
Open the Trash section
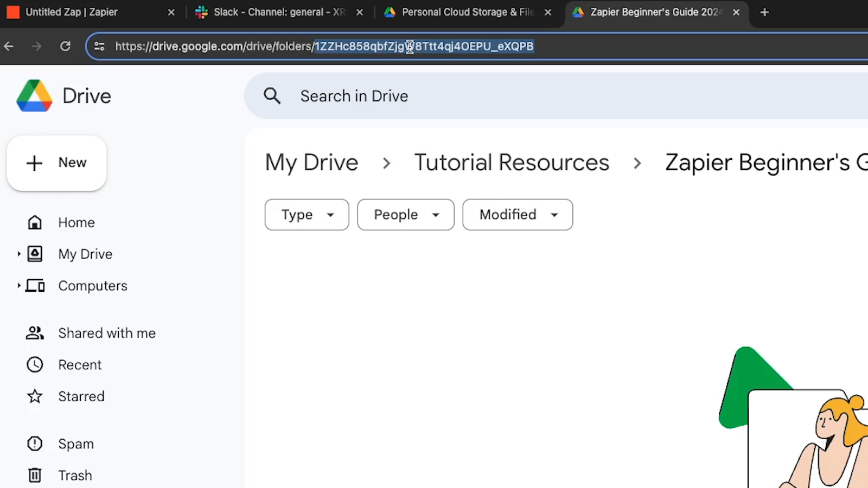pos(75,476)
